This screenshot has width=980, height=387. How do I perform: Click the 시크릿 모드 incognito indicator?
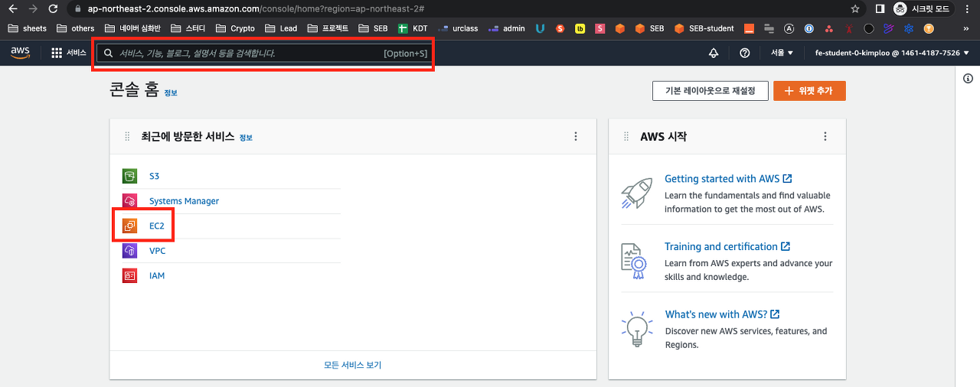[x=923, y=9]
